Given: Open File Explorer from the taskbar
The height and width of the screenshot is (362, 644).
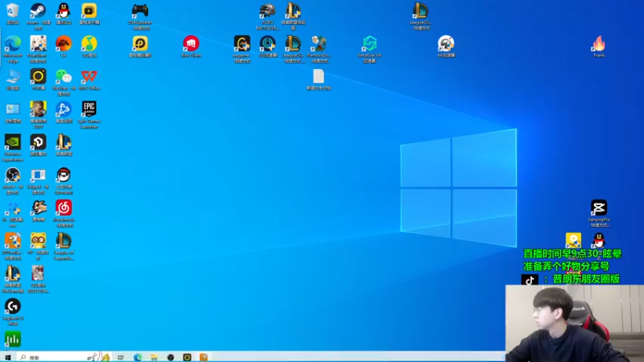Looking at the screenshot, I should 154,357.
